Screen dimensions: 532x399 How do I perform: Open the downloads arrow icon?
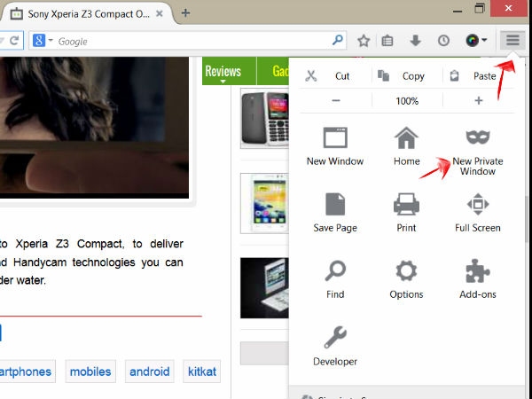point(415,41)
